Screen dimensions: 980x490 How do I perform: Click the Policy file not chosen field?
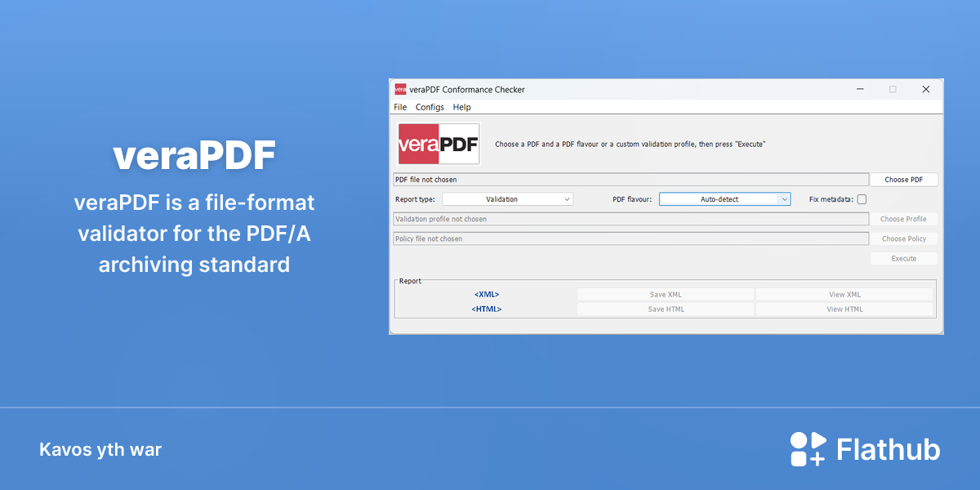[x=630, y=238]
